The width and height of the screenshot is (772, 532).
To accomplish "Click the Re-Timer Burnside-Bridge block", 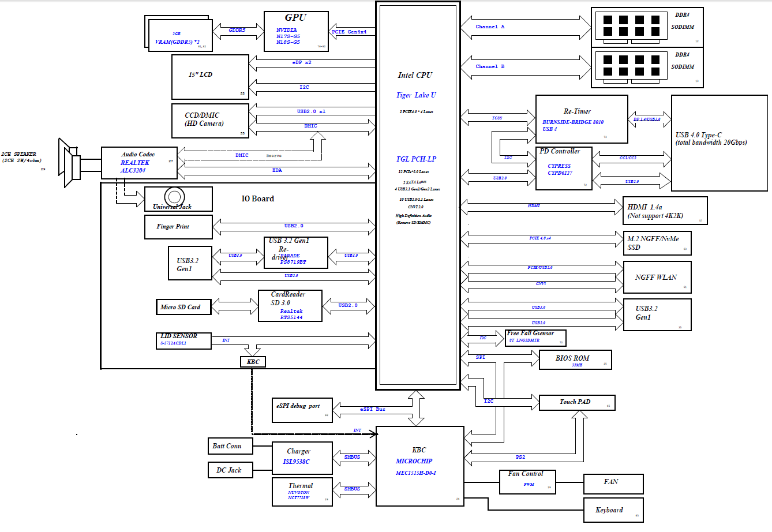I will [581, 119].
